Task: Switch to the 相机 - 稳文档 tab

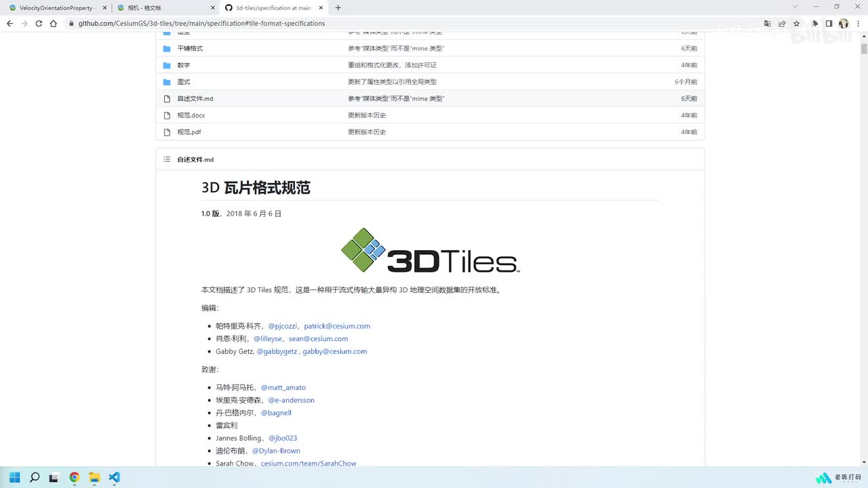Action: pos(164,7)
